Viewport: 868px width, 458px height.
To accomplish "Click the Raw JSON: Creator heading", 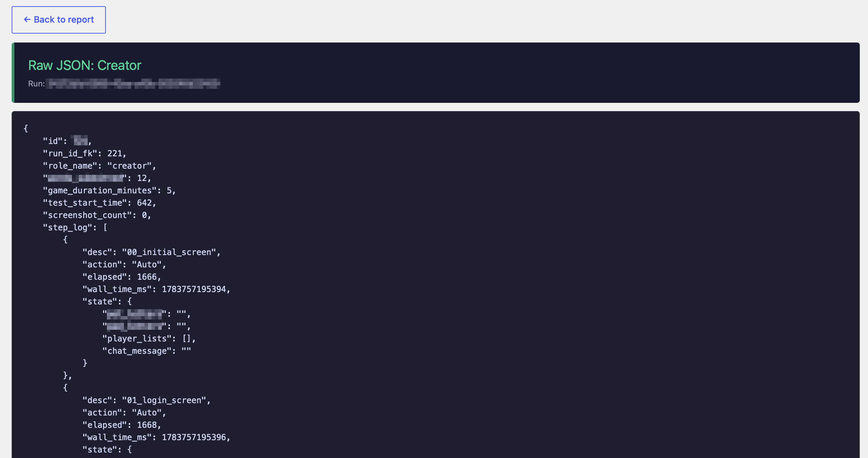I will 85,65.
